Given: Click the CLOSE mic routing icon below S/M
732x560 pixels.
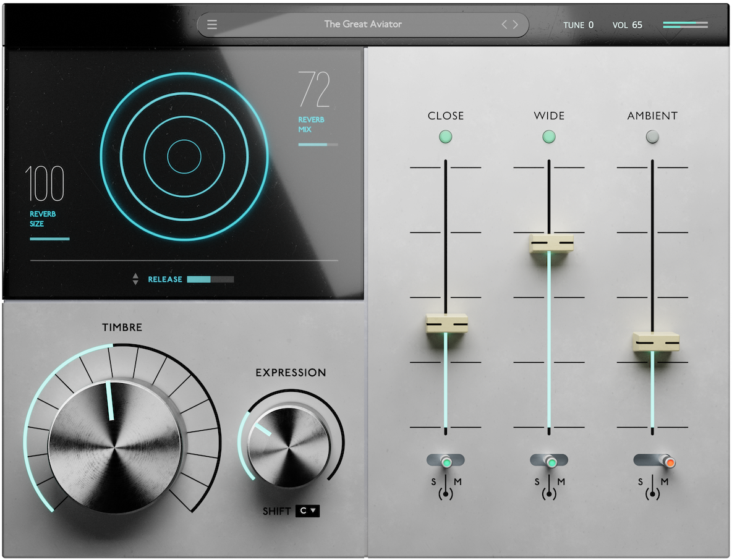Looking at the screenshot, I should point(445,494).
